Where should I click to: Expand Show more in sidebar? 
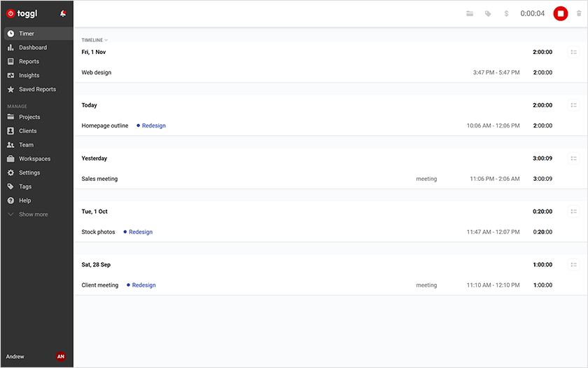click(33, 214)
